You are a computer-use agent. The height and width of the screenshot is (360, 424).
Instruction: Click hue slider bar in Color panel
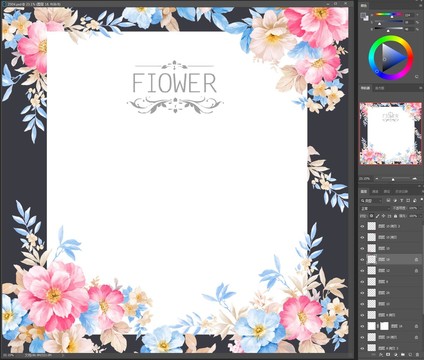click(389, 14)
